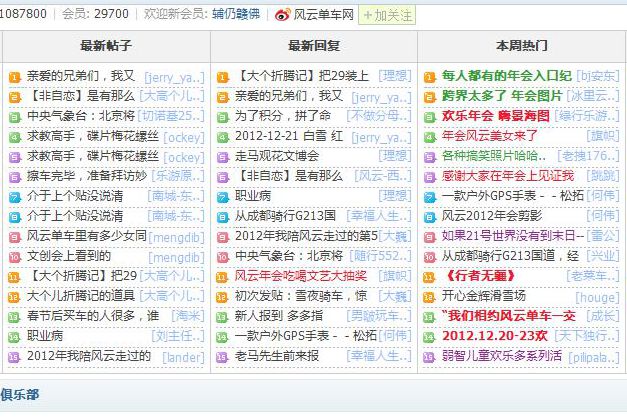Image resolution: width=627 pixels, height=417 pixels.
Task: Open author [不做分母..] in 最新回复
Action: [379, 116]
